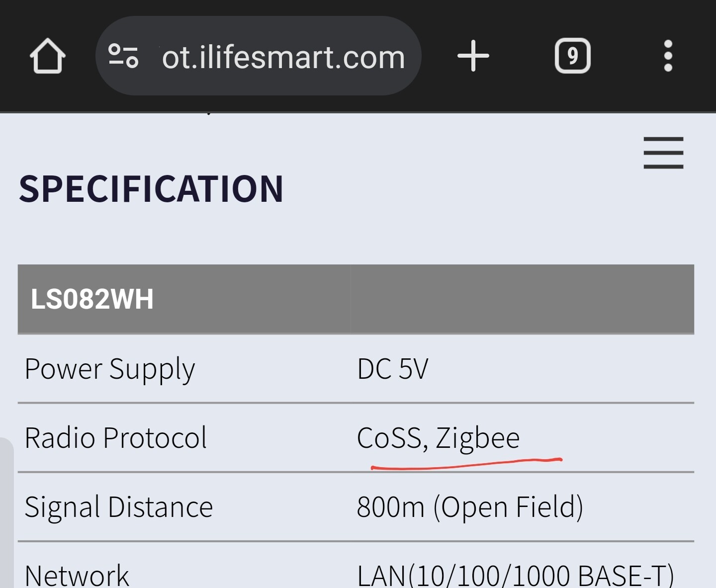Select the SPECIFICATION heading
The width and height of the screenshot is (716, 588).
tap(151, 189)
